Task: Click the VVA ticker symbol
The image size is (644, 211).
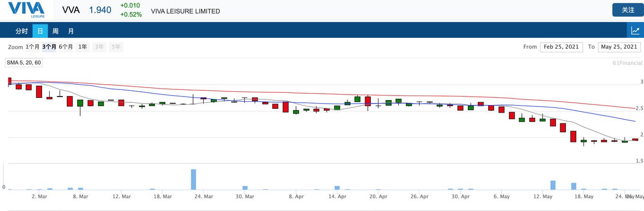Action: point(71,10)
